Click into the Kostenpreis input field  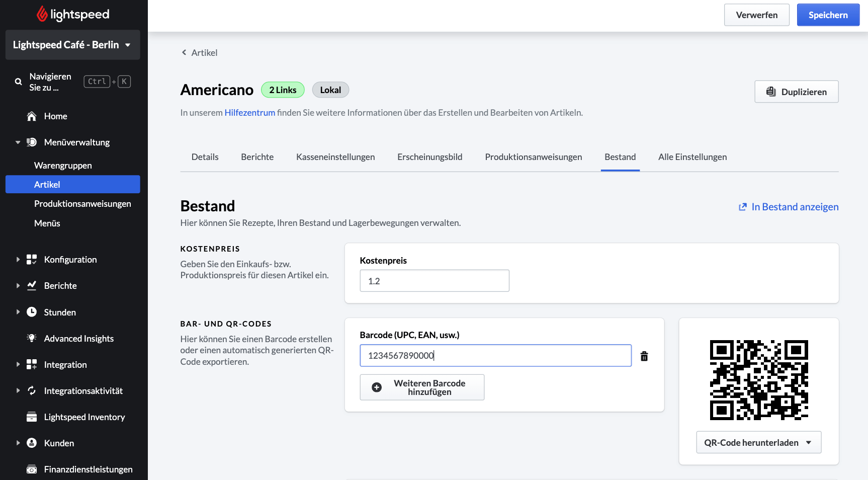(x=435, y=281)
